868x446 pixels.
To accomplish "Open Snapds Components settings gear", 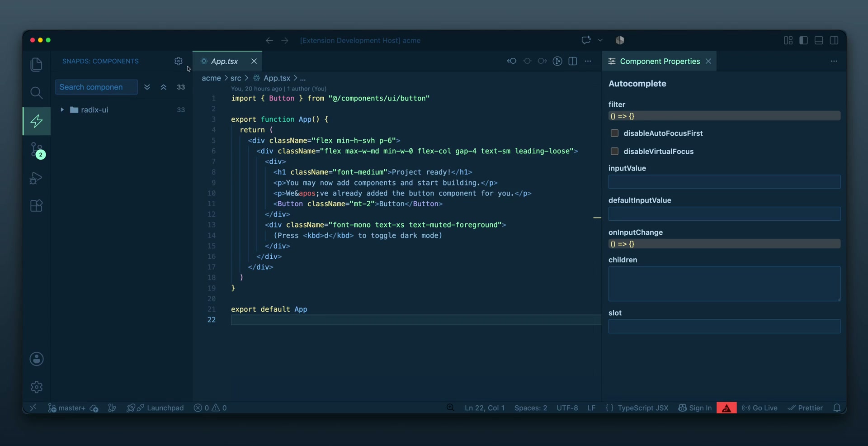I will pyautogui.click(x=179, y=61).
